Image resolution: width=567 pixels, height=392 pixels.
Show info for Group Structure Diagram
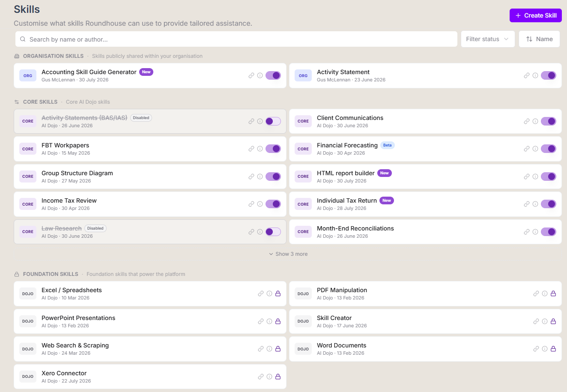260,177
